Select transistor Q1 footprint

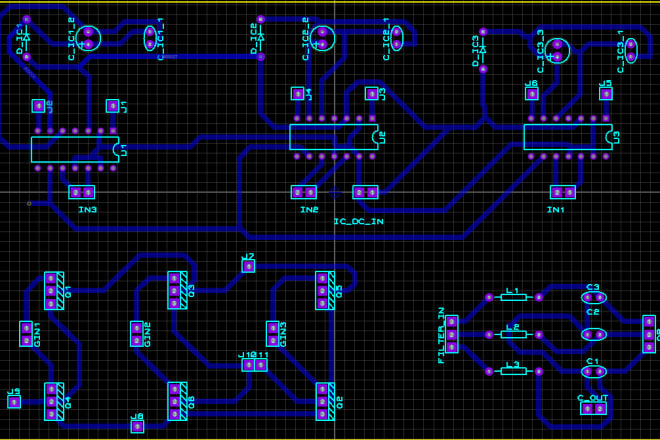coord(54,291)
